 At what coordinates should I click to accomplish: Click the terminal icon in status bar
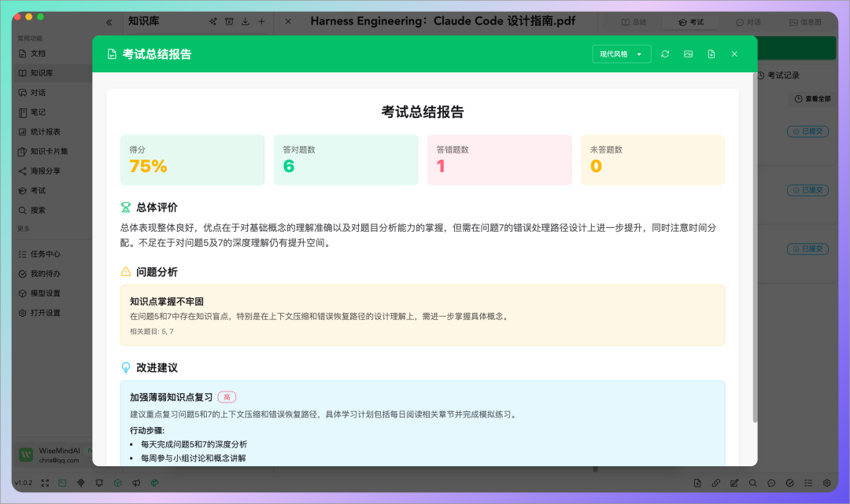click(62, 483)
